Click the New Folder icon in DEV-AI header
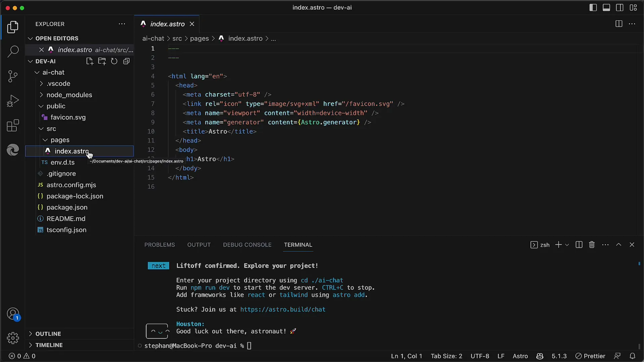Viewport: 644px width, 362px height. pyautogui.click(x=102, y=61)
